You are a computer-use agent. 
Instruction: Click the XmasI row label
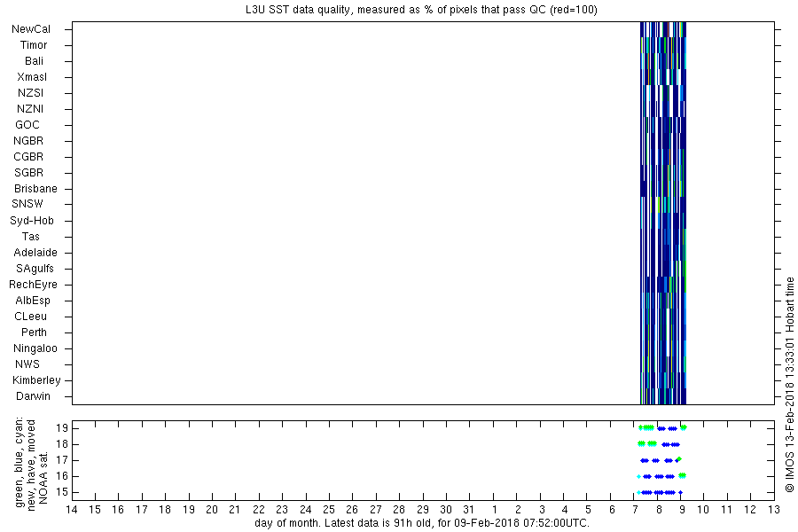point(32,77)
